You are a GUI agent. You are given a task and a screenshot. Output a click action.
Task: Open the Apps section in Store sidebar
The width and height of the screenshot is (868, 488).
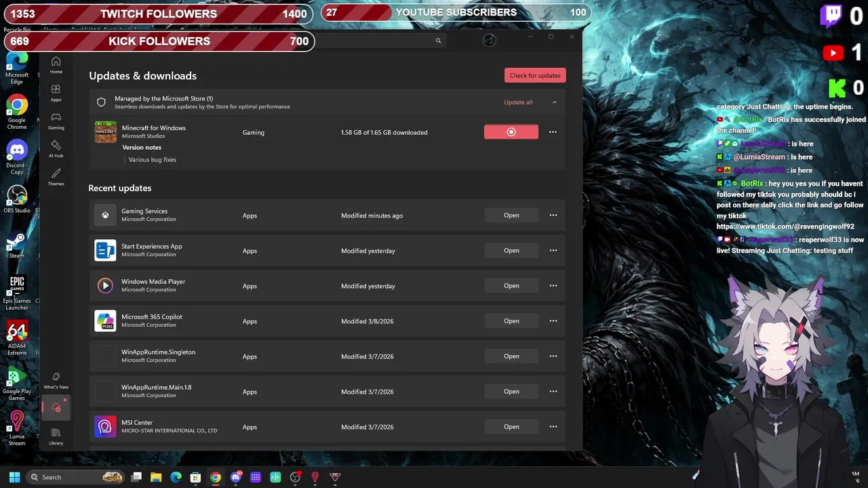(x=56, y=94)
